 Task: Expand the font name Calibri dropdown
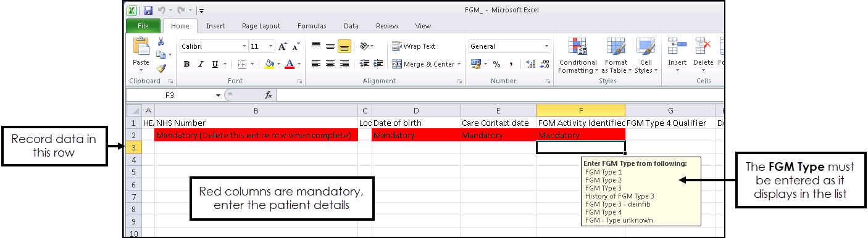tap(244, 46)
